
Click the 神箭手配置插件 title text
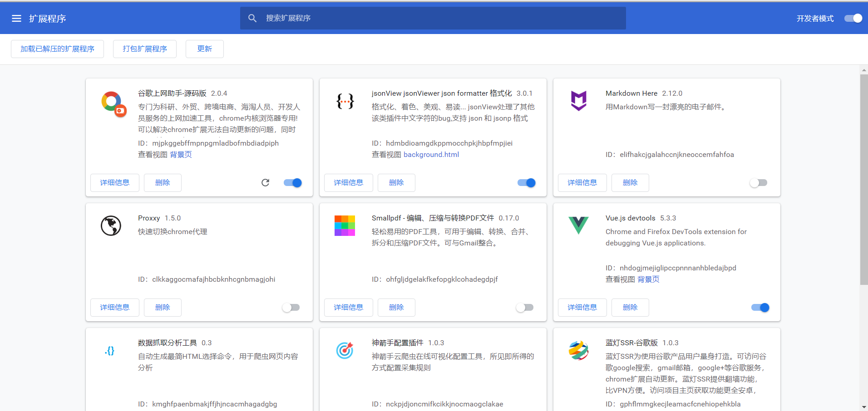click(x=397, y=343)
